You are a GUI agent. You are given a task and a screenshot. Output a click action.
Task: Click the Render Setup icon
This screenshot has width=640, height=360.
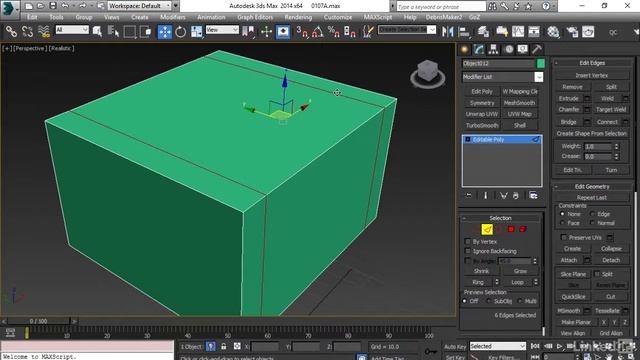coord(572,31)
